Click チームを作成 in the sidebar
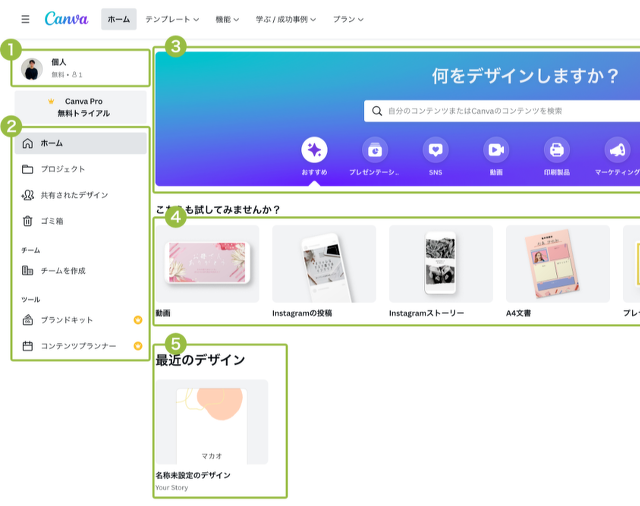This screenshot has width=640, height=506. point(62,270)
